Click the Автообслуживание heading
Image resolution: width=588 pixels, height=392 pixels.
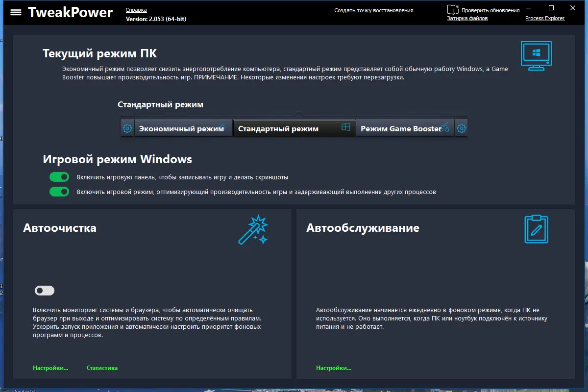coord(363,228)
